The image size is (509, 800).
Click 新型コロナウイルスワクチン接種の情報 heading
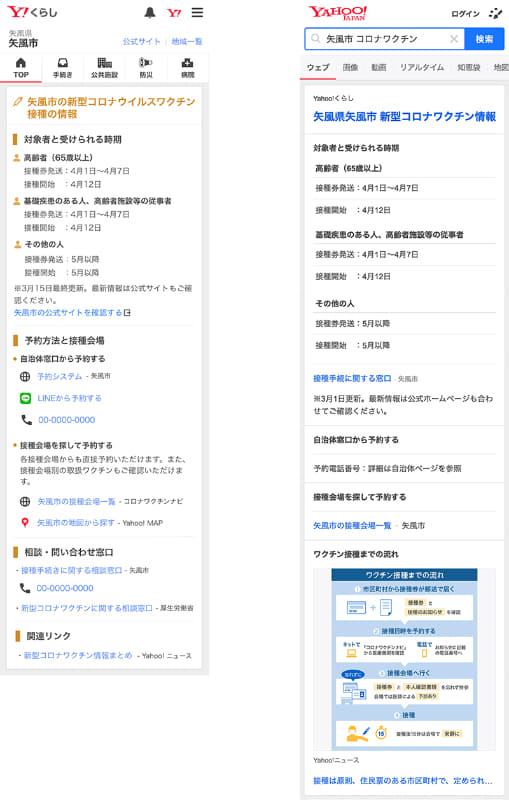(x=111, y=108)
